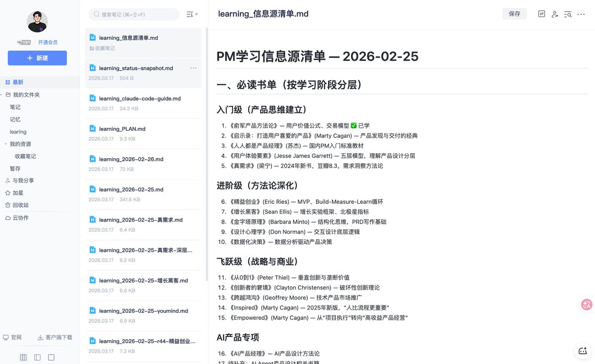Viewport: 595px width, 364px height.
Task: Click the sync/switch icon right of the 保存 button
Action: click(x=541, y=14)
